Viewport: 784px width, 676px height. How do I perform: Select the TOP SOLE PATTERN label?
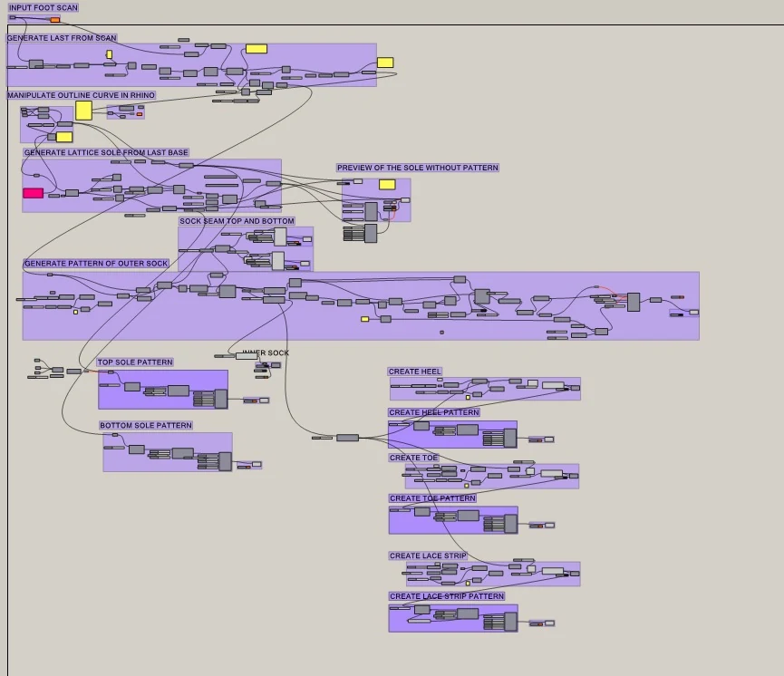(135, 362)
